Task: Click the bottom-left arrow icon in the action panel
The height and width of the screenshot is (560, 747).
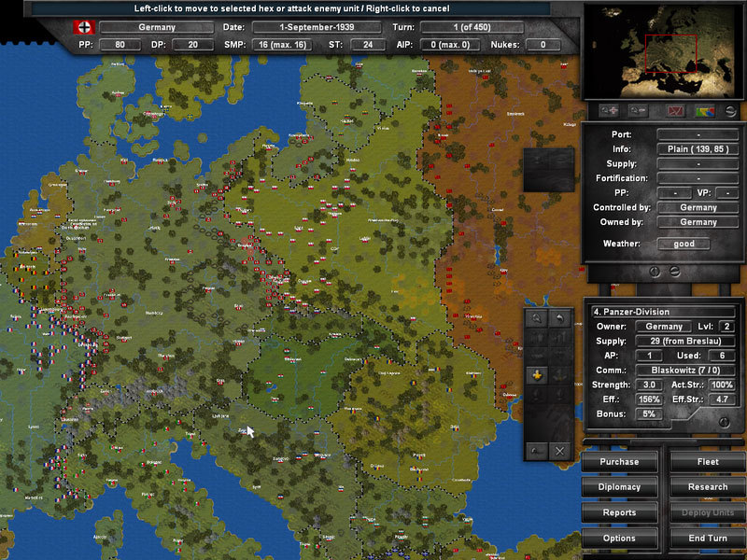Action: (537, 451)
